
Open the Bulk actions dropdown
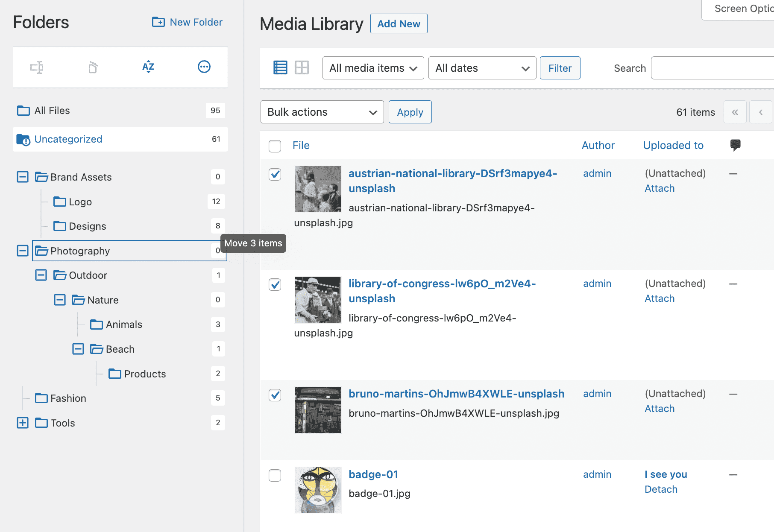322,112
